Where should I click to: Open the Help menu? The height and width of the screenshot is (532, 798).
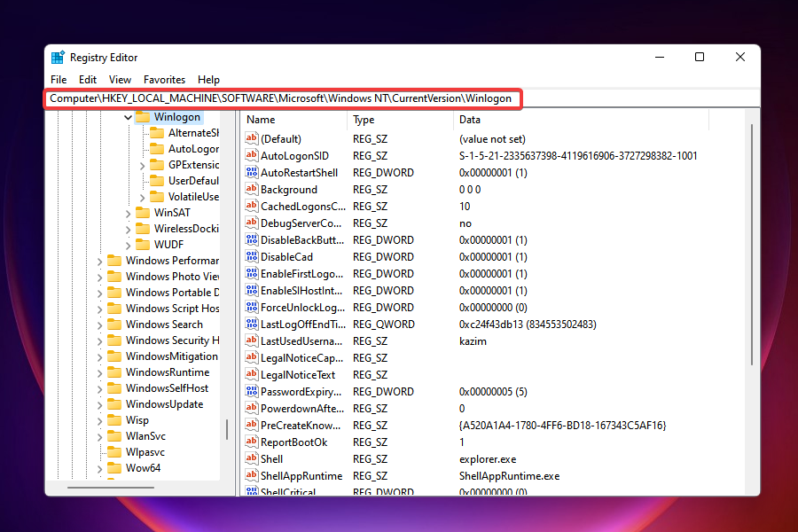point(208,80)
